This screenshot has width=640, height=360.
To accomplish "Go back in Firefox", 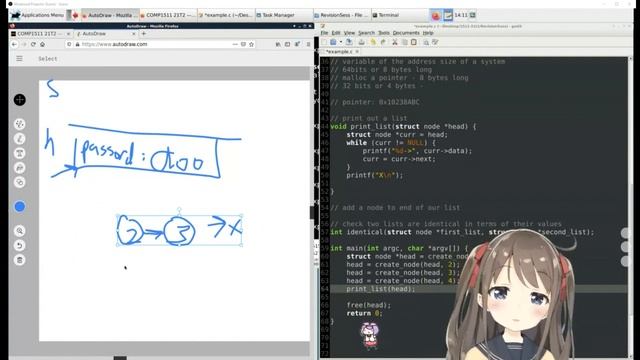I will pos(14,44).
